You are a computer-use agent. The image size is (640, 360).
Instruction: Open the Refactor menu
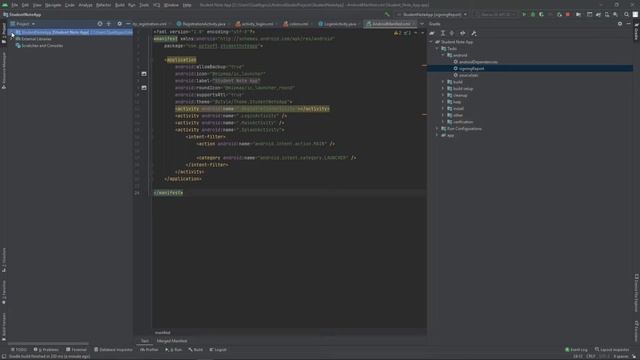[x=104, y=5]
